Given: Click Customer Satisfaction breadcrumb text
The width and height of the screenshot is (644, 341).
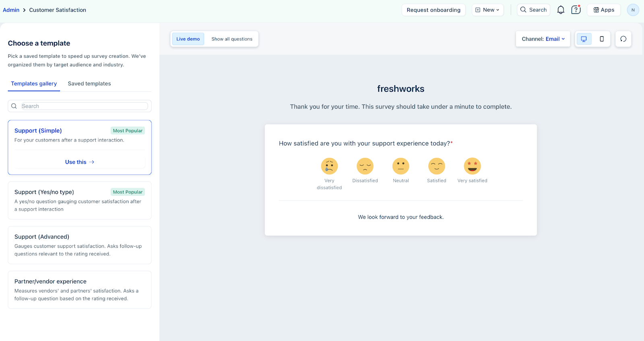Looking at the screenshot, I should (x=58, y=10).
